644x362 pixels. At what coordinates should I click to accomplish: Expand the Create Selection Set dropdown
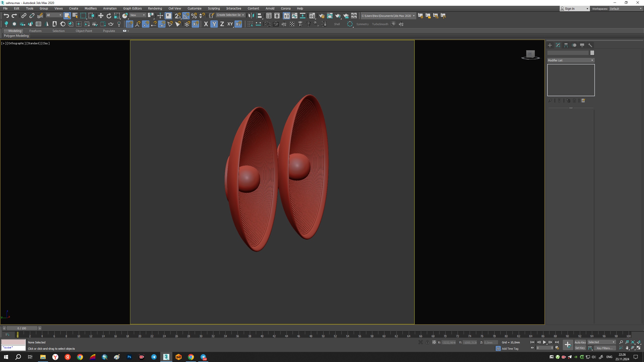(x=230, y=15)
